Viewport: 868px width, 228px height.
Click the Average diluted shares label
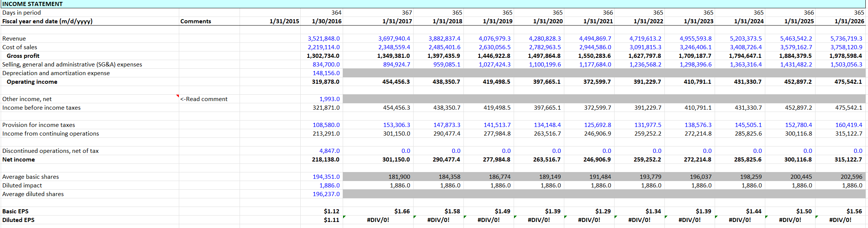(33, 194)
